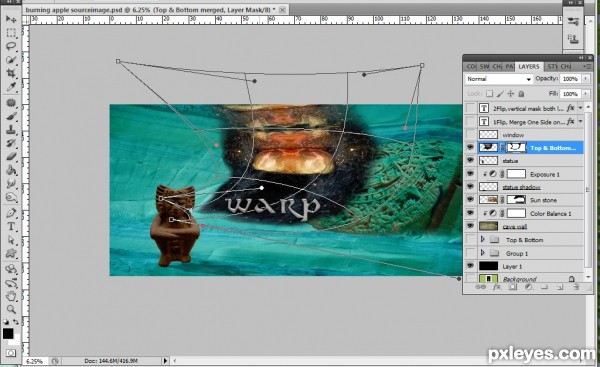The width and height of the screenshot is (600, 367).
Task: Select the Eraser tool
Action: 11,157
